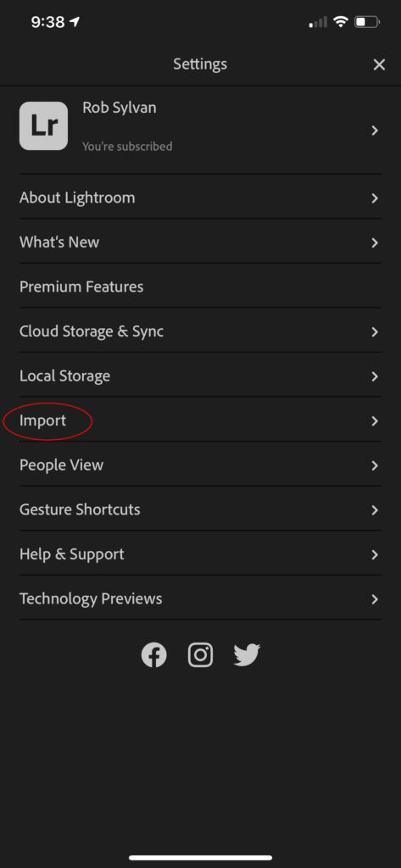
Task: Tap the home indicator bar at bottom
Action: [200, 858]
